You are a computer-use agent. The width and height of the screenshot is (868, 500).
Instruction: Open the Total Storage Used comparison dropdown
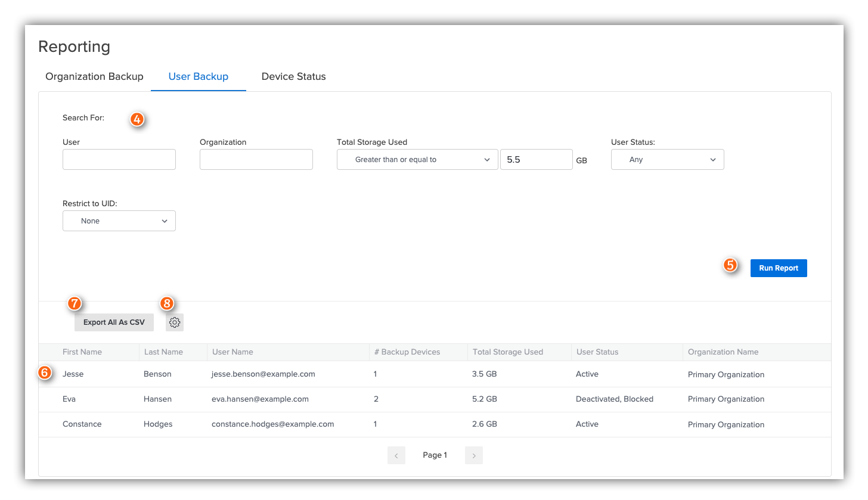pyautogui.click(x=417, y=160)
